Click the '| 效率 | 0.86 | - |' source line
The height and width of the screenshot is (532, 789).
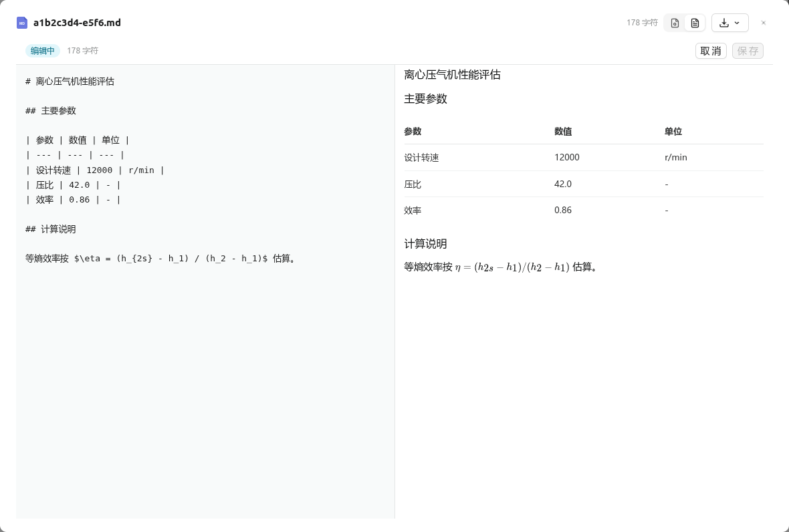coord(74,199)
